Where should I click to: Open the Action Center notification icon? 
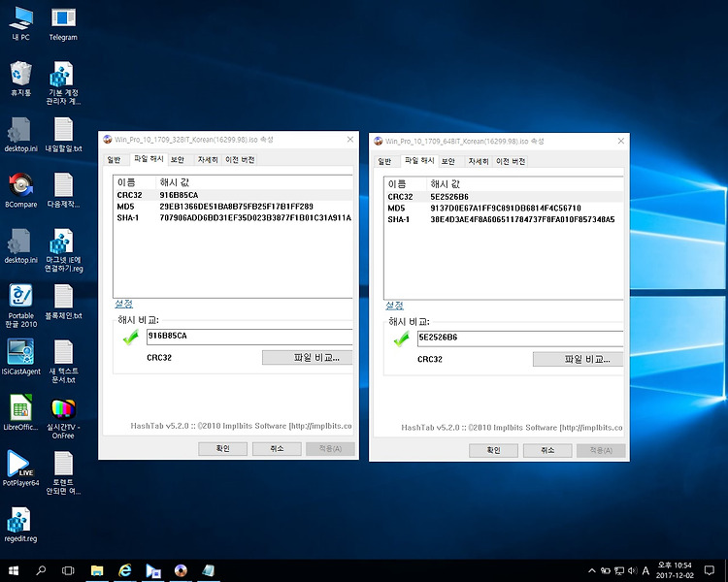click(709, 570)
